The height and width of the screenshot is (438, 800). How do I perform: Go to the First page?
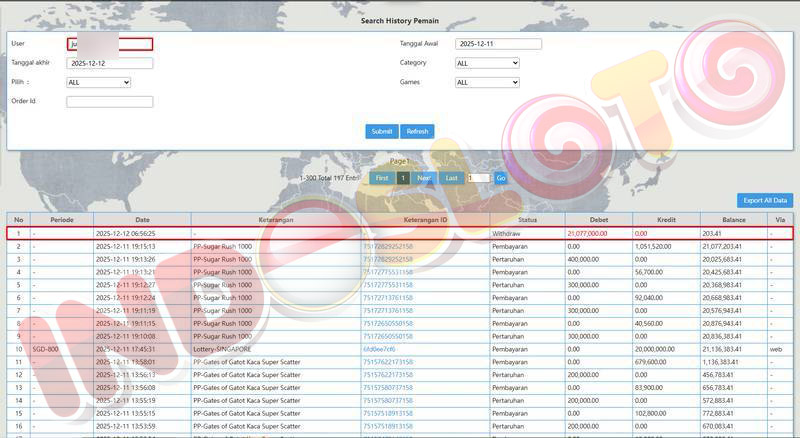[x=380, y=178]
